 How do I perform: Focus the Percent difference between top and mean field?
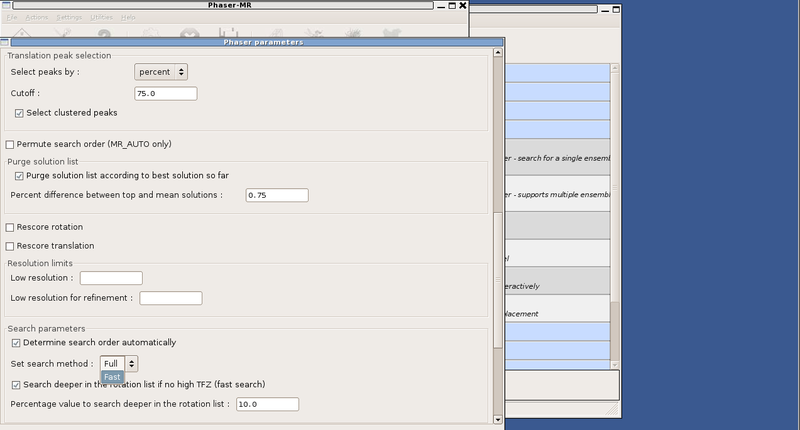[276, 195]
